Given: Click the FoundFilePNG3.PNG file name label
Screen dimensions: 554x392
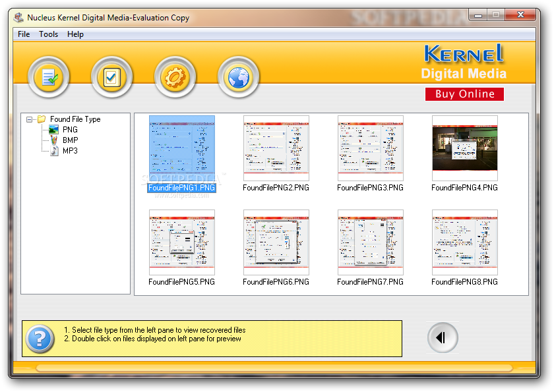Looking at the screenshot, I should [x=370, y=188].
